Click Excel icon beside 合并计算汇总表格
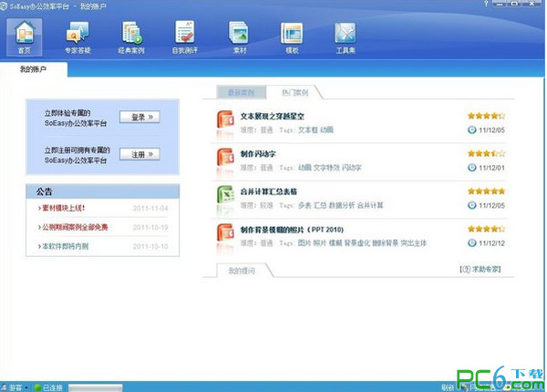This screenshot has height=392, width=547. tap(226, 196)
